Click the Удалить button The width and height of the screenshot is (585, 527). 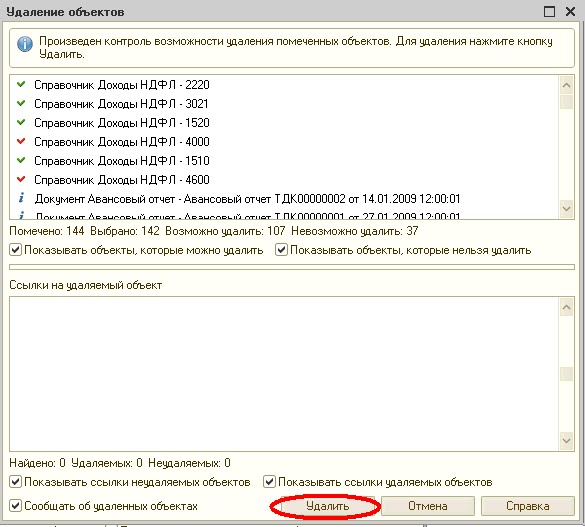click(x=327, y=506)
